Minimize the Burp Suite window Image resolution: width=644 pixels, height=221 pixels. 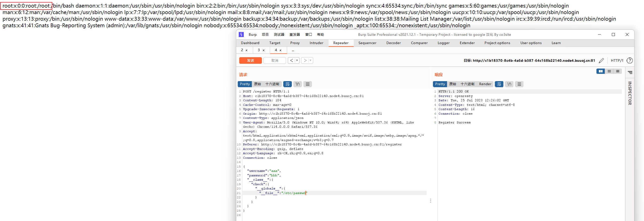pos(599,35)
